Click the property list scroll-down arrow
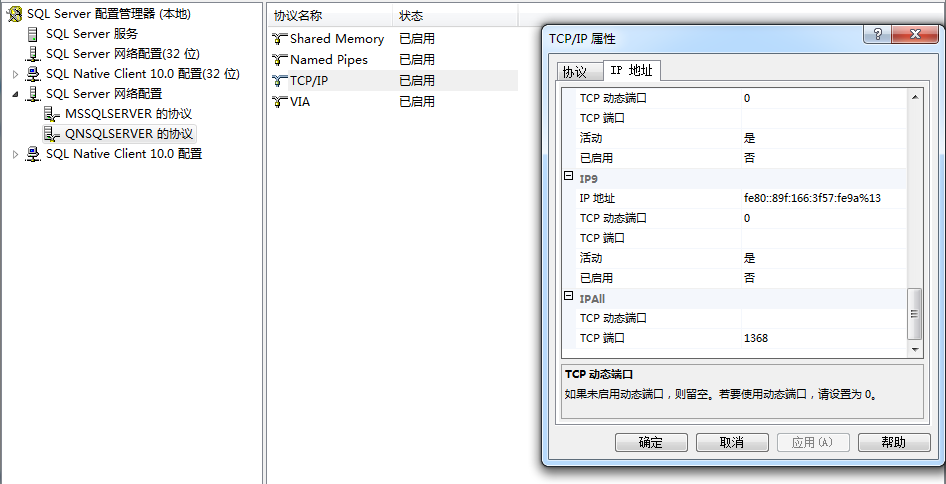Screen dimensions: 946x484 (x=915, y=349)
